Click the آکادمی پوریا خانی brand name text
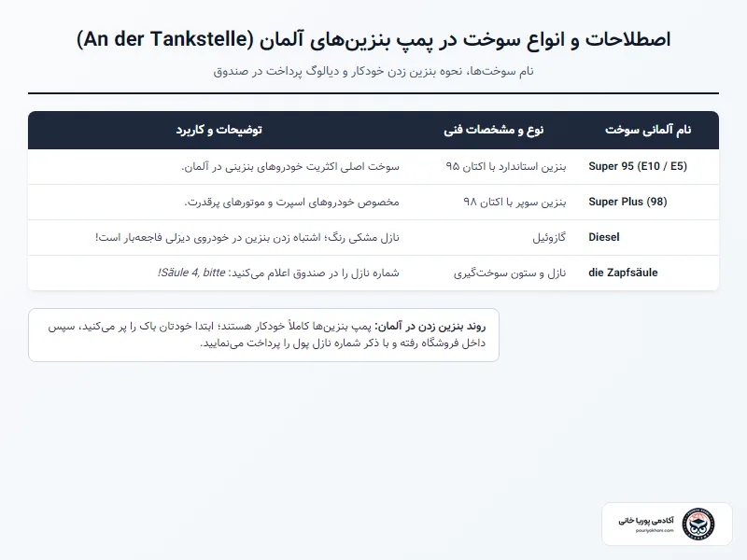 646,521
